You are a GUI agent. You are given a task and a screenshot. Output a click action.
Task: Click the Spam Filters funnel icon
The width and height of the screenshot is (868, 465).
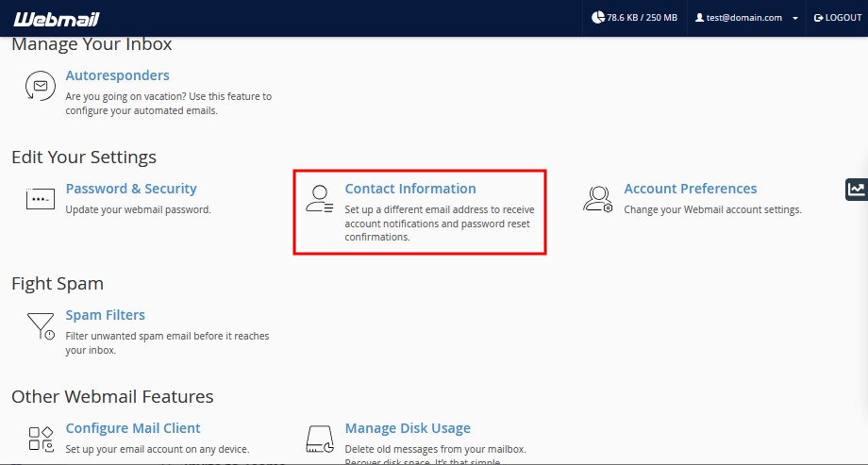tap(40, 325)
